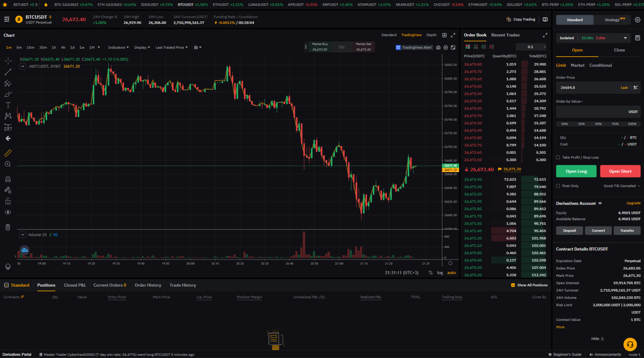The width and height of the screenshot is (644, 358).
Task: Take a chart snapshot with camera icon
Action: click(438, 48)
